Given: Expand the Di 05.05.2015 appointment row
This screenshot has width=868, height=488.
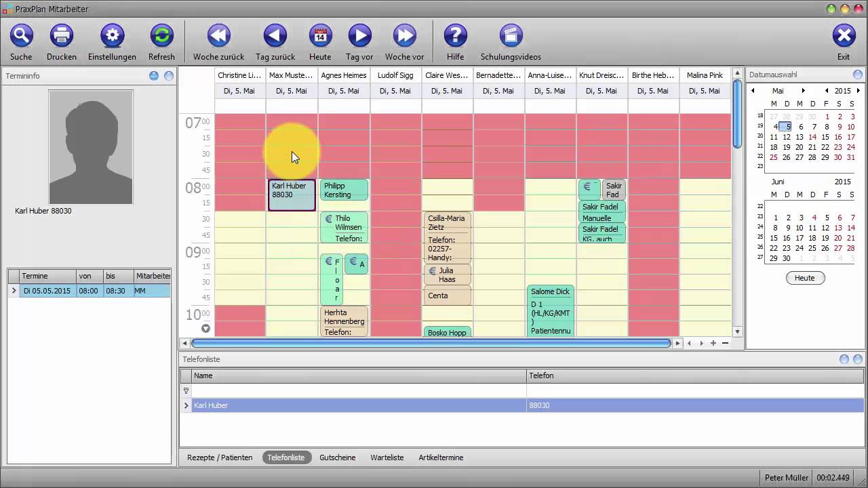Looking at the screenshot, I should coord(14,291).
